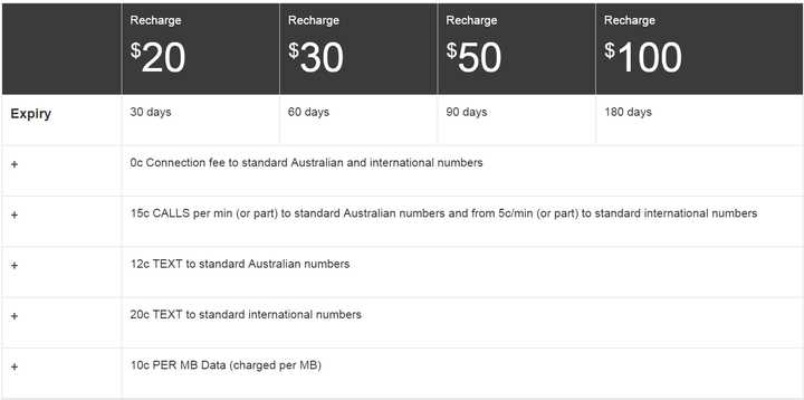Expand the plus icon beside 10c PER MB row

pos(14,367)
